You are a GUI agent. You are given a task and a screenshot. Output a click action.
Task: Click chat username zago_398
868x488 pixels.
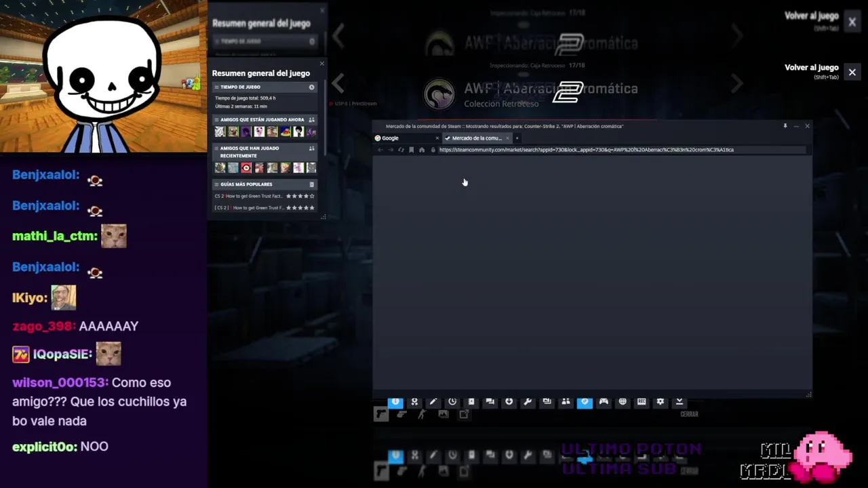(x=44, y=327)
